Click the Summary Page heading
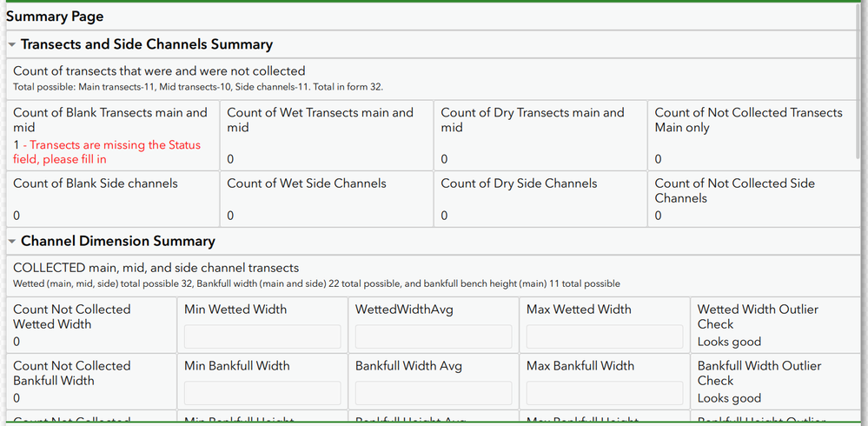868x426 pixels. point(54,17)
